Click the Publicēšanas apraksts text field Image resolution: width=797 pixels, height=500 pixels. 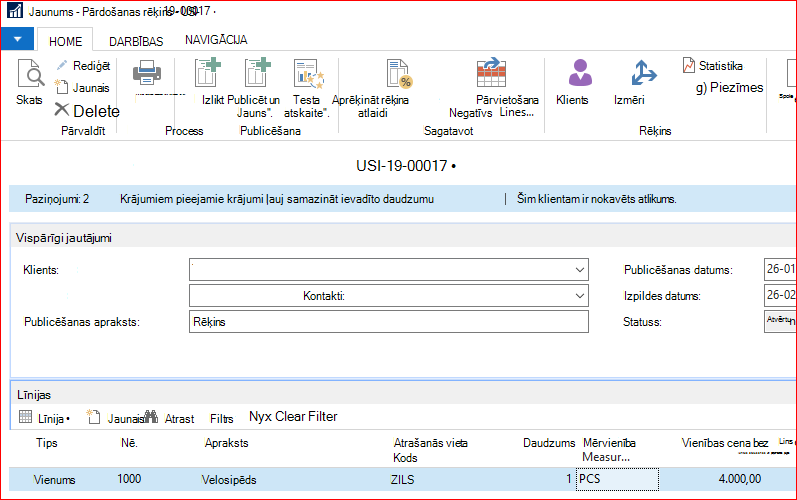[389, 322]
